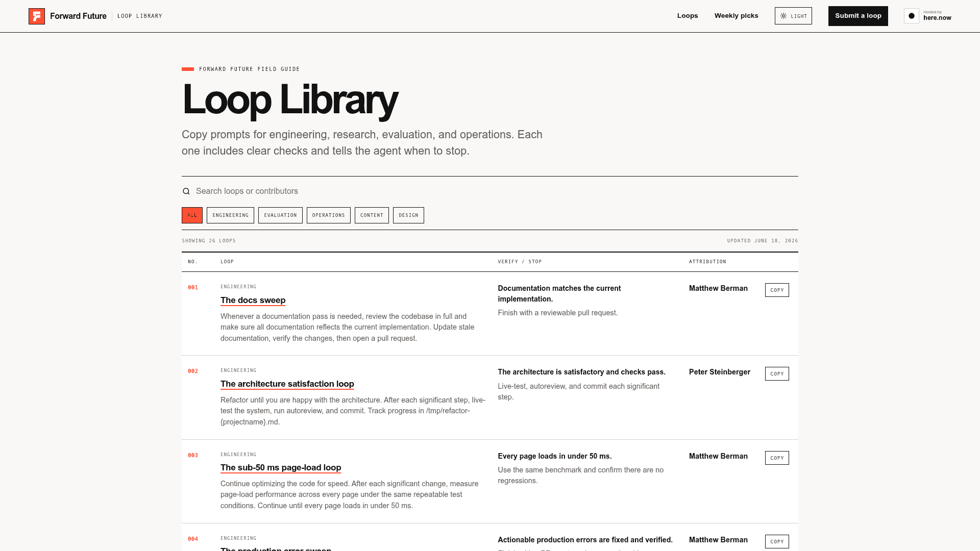
Task: Click the UPDATED JUNE 18, 2026 text
Action: [763, 241]
